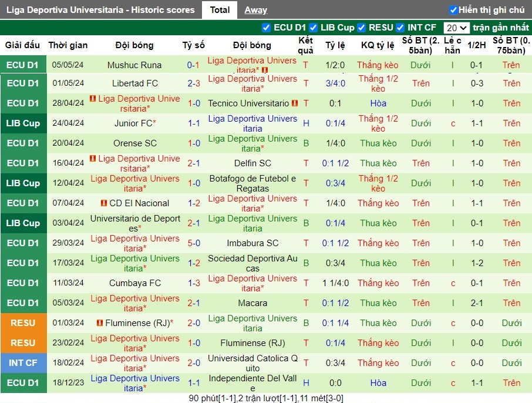Open the 20 recent matches dropdown
Image resolution: width=532 pixels, height=403 pixels.
coord(456,28)
